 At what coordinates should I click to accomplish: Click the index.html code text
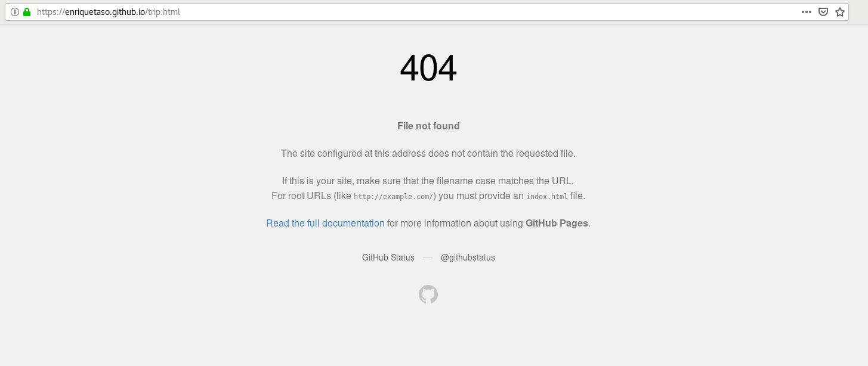(548, 196)
